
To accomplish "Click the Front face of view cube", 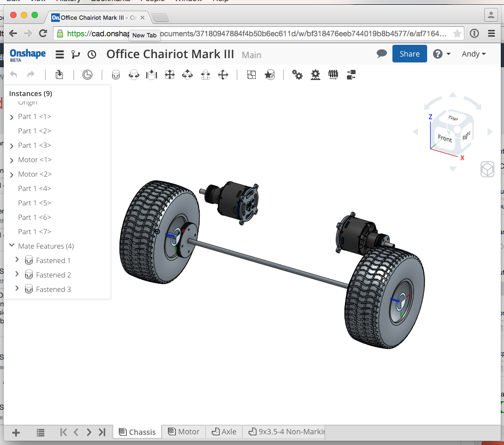I will [445, 138].
